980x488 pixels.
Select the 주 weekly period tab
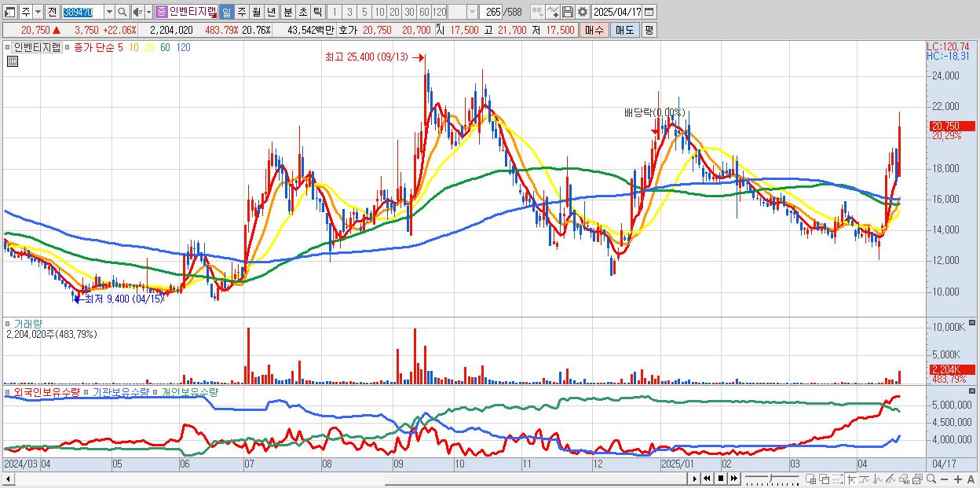tap(241, 12)
